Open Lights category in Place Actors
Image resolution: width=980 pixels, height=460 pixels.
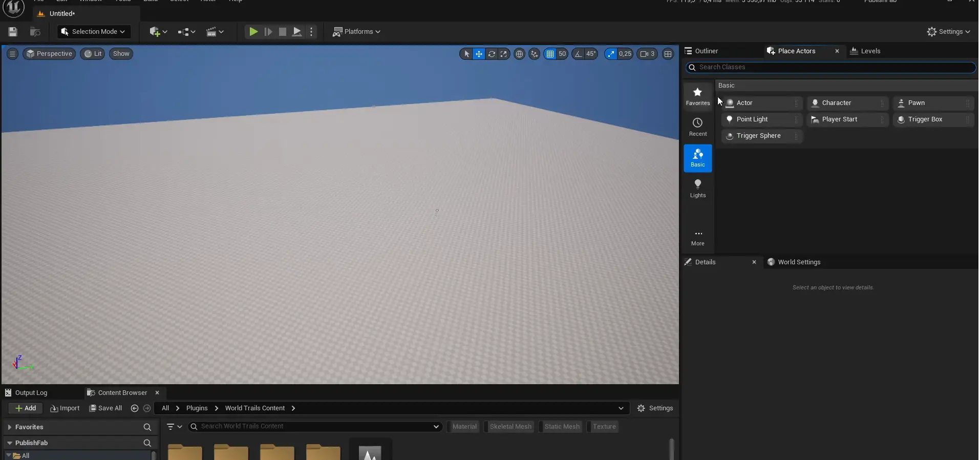pos(698,189)
